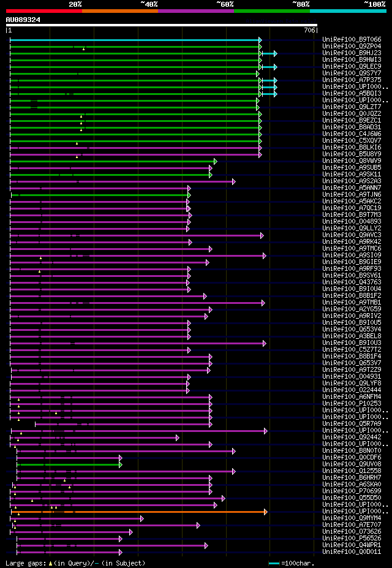Open the UniRef100_Q0JQZ2 hit label

(x=352, y=114)
